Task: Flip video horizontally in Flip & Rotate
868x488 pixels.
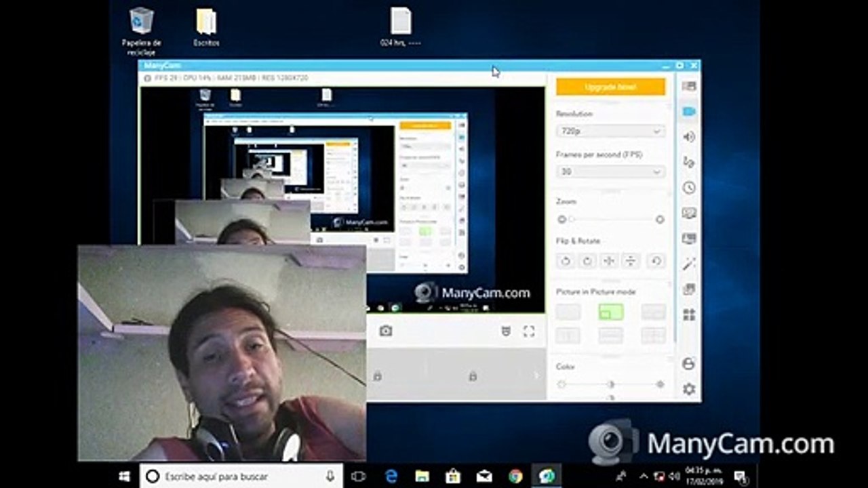Action: point(609,260)
